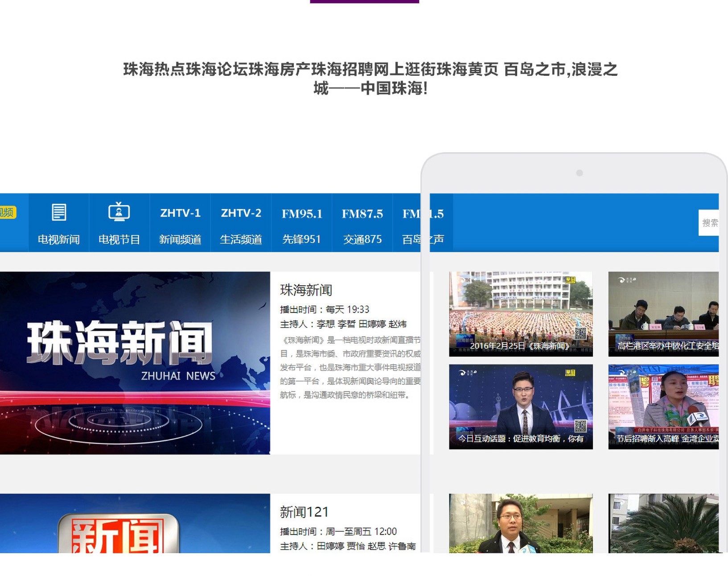Open the palm tree video thumbnail
Viewport: 728px width, 576px height.
[x=663, y=524]
